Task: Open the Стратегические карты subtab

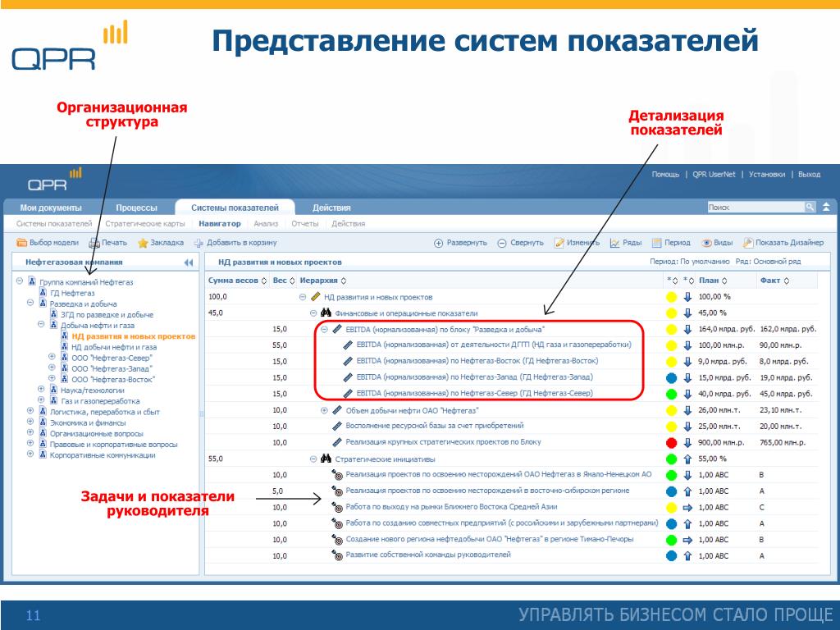Action: point(145,224)
